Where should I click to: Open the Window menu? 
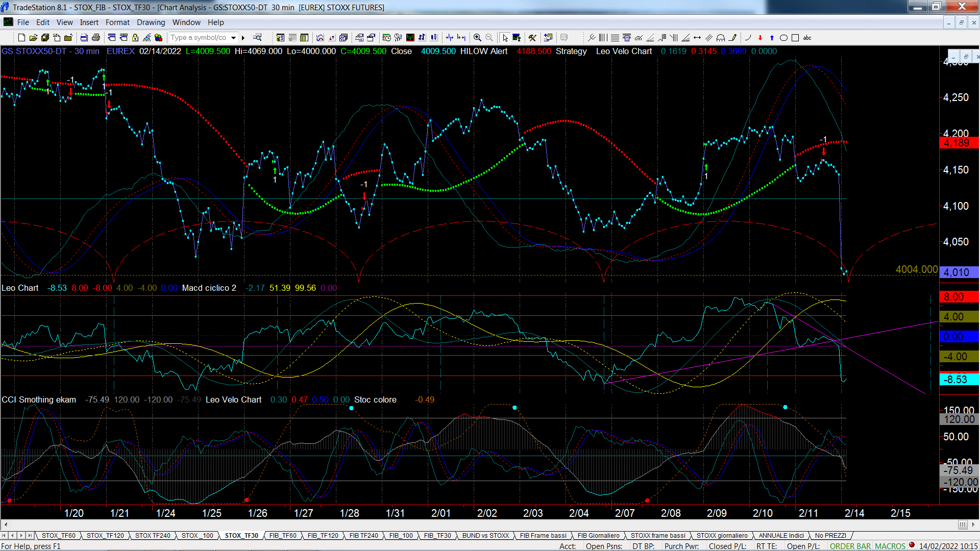[186, 22]
